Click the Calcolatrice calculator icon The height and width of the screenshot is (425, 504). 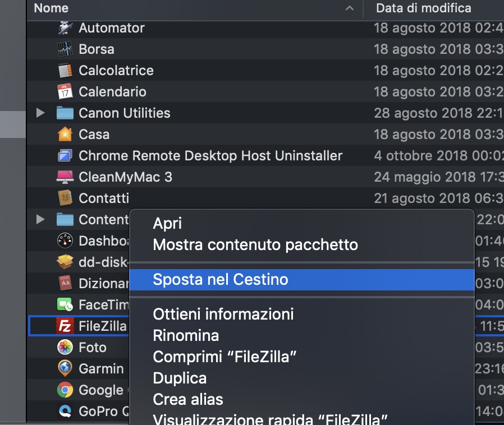(65, 71)
